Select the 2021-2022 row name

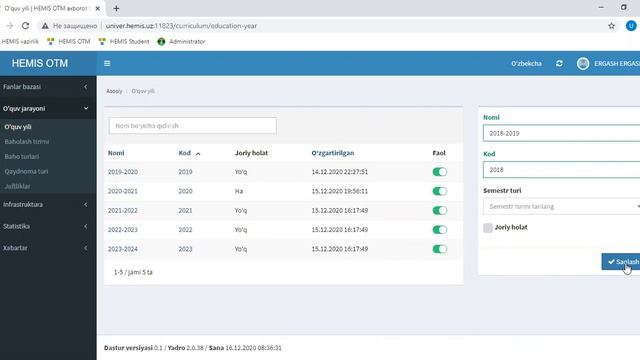pos(122,210)
